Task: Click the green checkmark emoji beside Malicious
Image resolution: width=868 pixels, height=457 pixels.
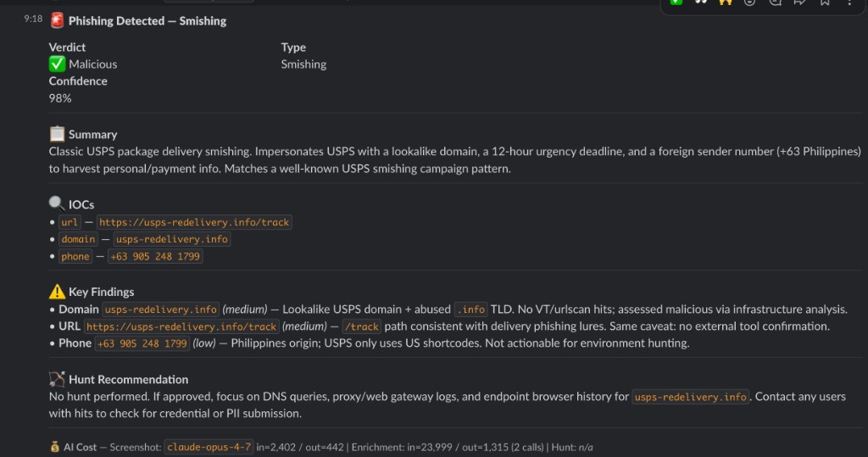Action: tap(57, 64)
